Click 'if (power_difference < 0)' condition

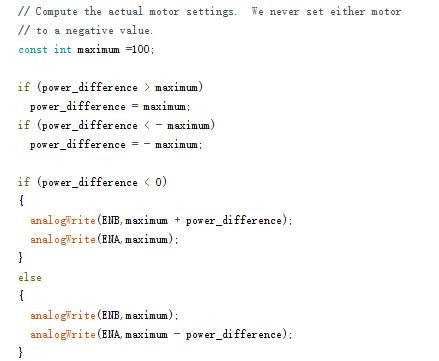[92, 182]
